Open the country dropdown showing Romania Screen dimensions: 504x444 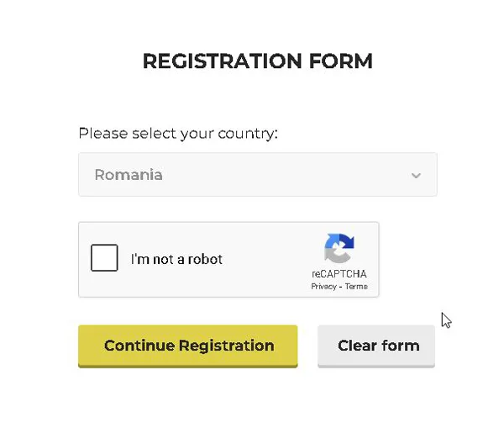(258, 174)
